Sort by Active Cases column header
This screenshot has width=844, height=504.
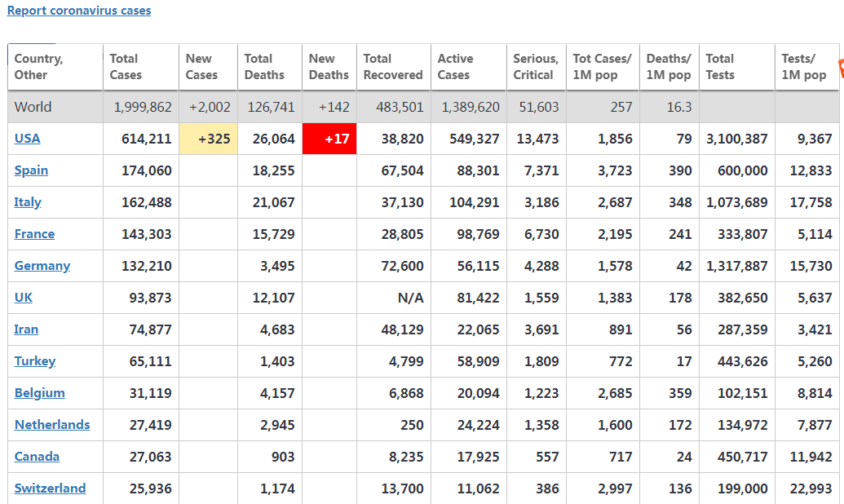469,67
